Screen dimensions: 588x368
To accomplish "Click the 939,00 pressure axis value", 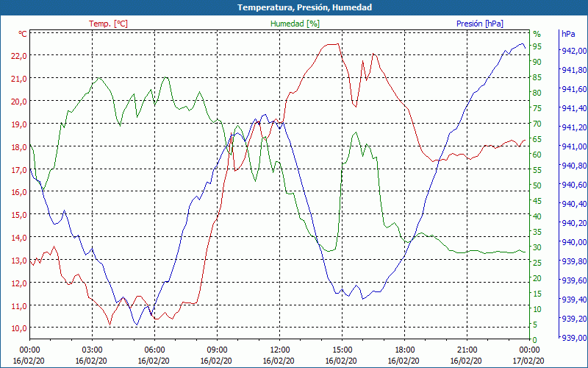I will [x=575, y=338].
